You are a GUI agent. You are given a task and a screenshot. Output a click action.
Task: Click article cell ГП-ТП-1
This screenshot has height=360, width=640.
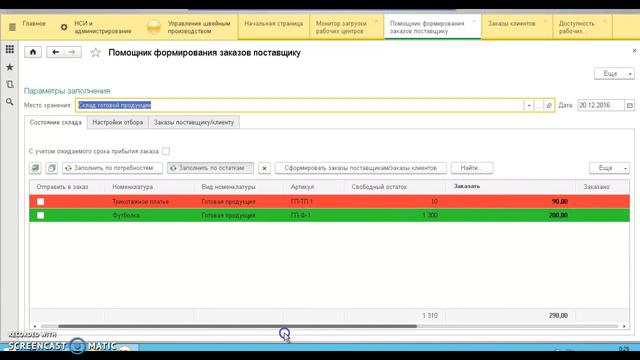click(x=313, y=202)
